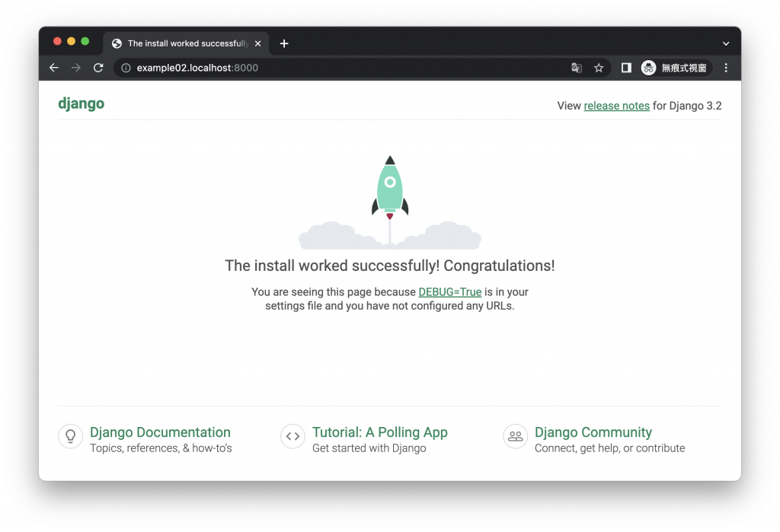This screenshot has height=532, width=780.
Task: Click the red close window button
Action: coord(57,41)
